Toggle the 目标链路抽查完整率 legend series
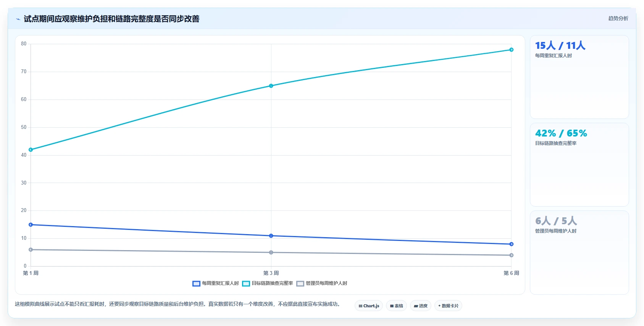The image size is (644, 326). [x=268, y=283]
